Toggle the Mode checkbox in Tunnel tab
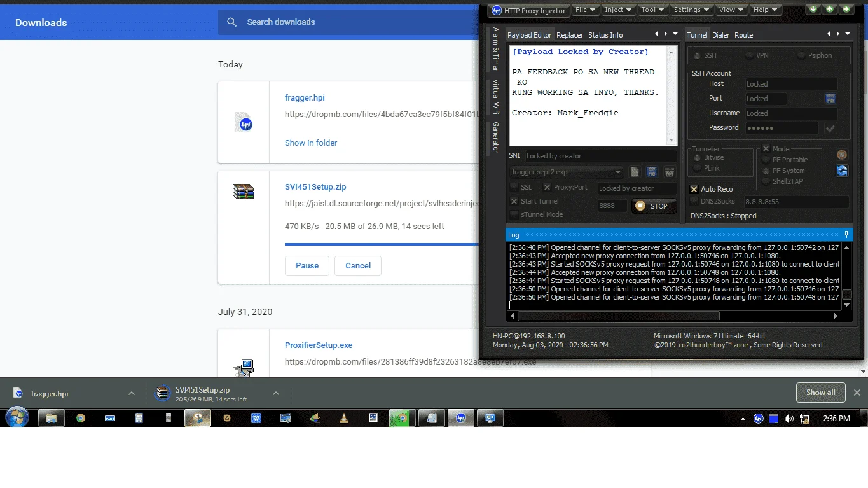Image resolution: width=868 pixels, height=488 pixels. 766,149
